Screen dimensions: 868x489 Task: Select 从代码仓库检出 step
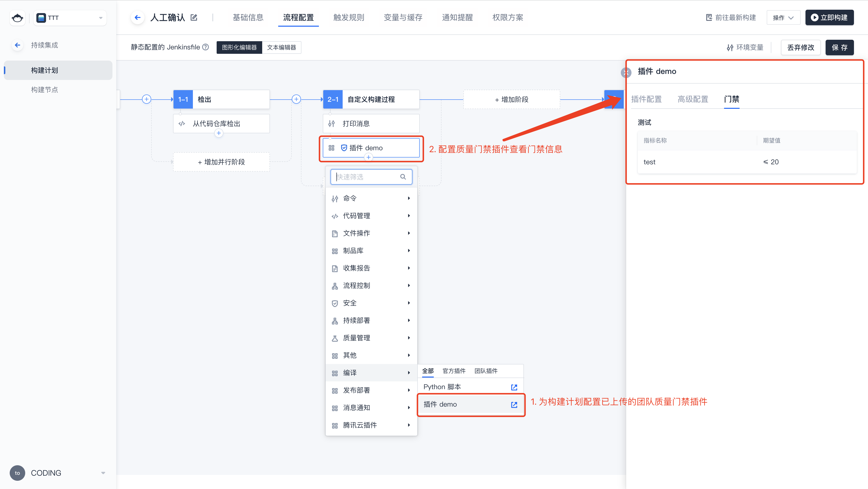tap(221, 124)
